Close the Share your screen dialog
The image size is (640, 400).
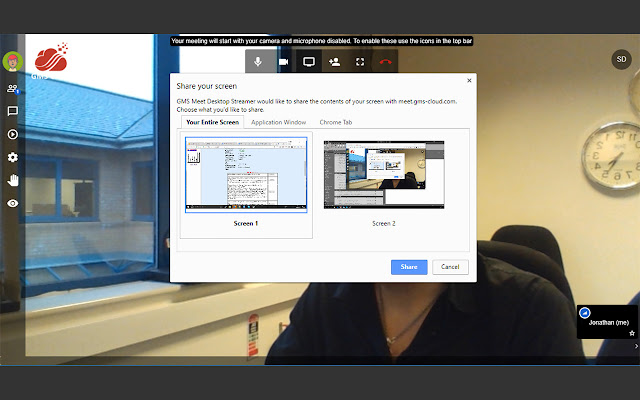469,80
